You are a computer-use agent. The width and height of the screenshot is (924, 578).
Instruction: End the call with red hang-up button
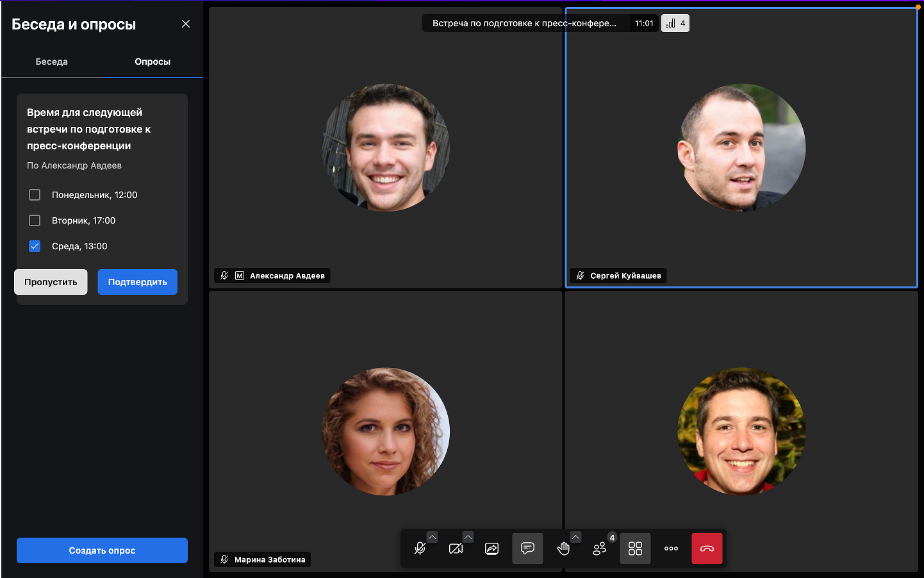(x=707, y=549)
